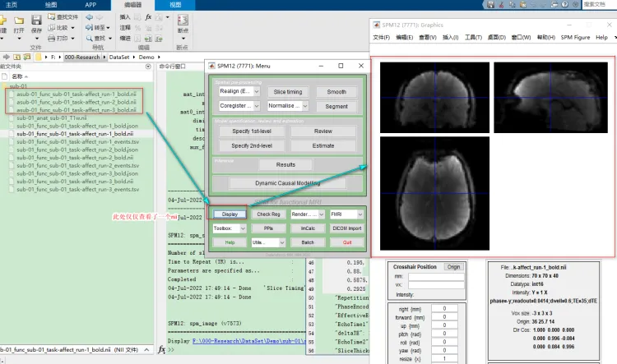Open SPM Figure menu in Graphics window
Screen dimensions: 617x364
pos(575,37)
